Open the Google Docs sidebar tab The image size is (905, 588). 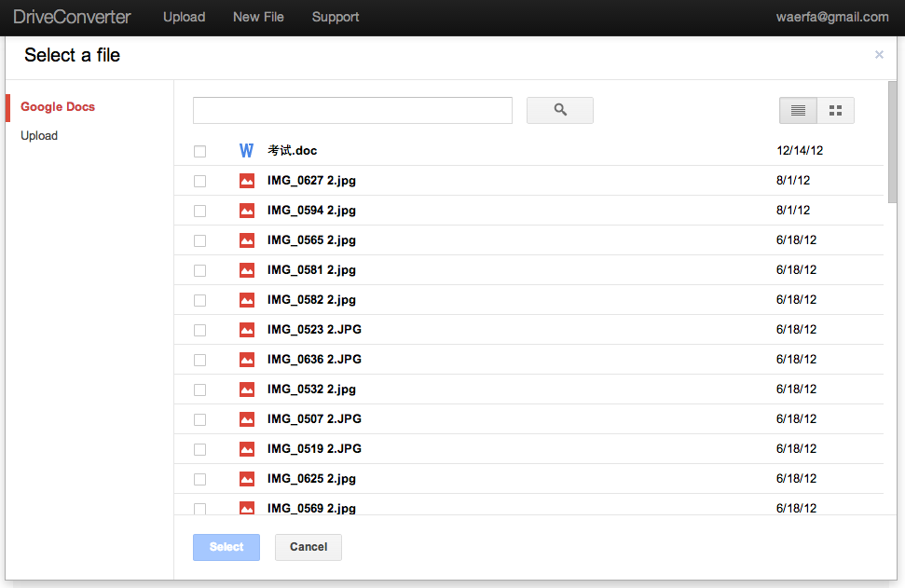click(58, 107)
